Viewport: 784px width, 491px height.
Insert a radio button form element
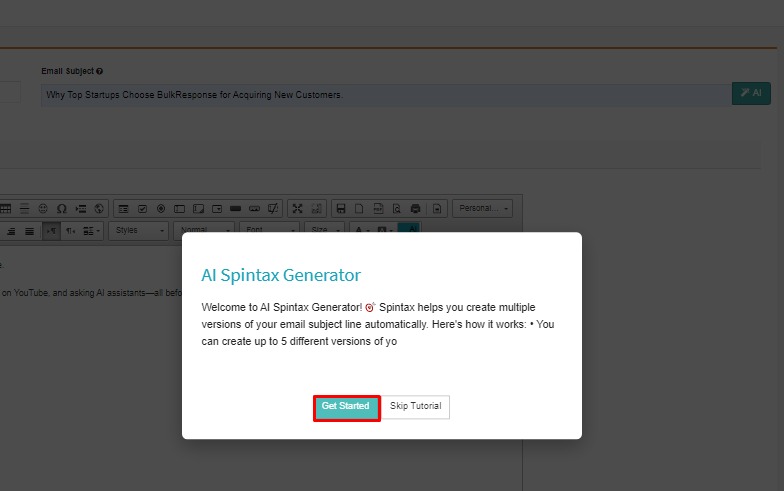[161, 208]
